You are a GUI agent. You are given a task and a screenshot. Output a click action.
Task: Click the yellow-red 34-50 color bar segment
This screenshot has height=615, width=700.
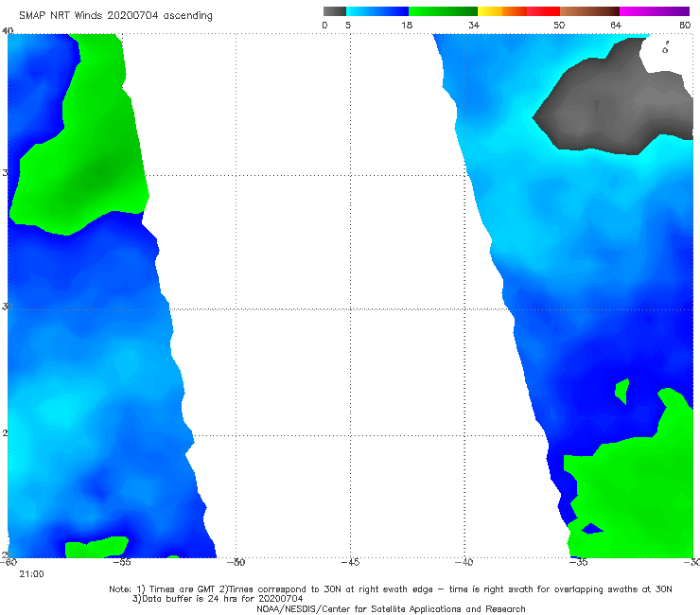(518, 11)
